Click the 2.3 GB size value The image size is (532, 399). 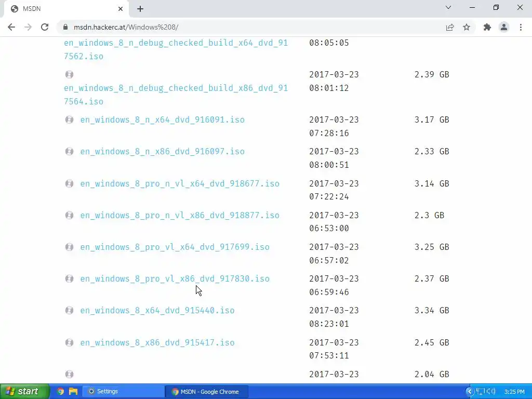pos(429,215)
